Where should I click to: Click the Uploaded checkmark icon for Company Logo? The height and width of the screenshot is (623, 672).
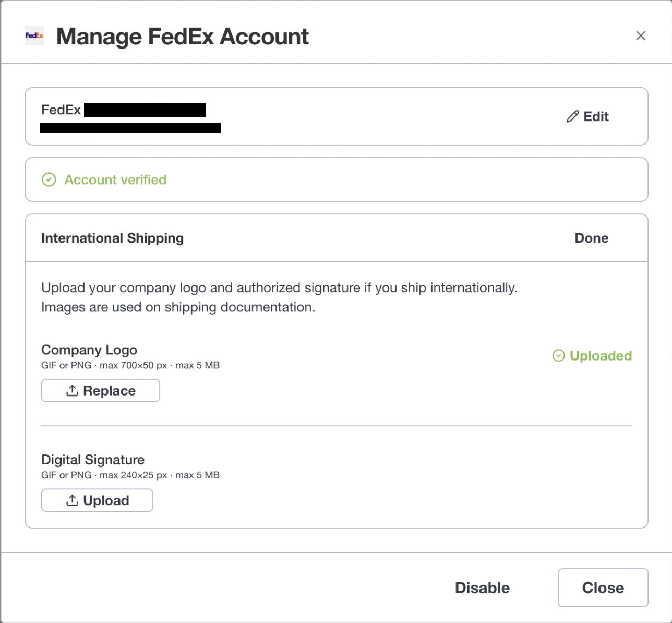point(558,355)
